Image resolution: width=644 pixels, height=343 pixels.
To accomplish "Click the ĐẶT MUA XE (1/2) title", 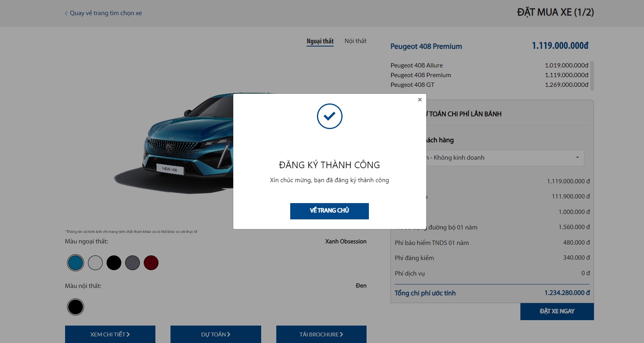I will [x=555, y=12].
